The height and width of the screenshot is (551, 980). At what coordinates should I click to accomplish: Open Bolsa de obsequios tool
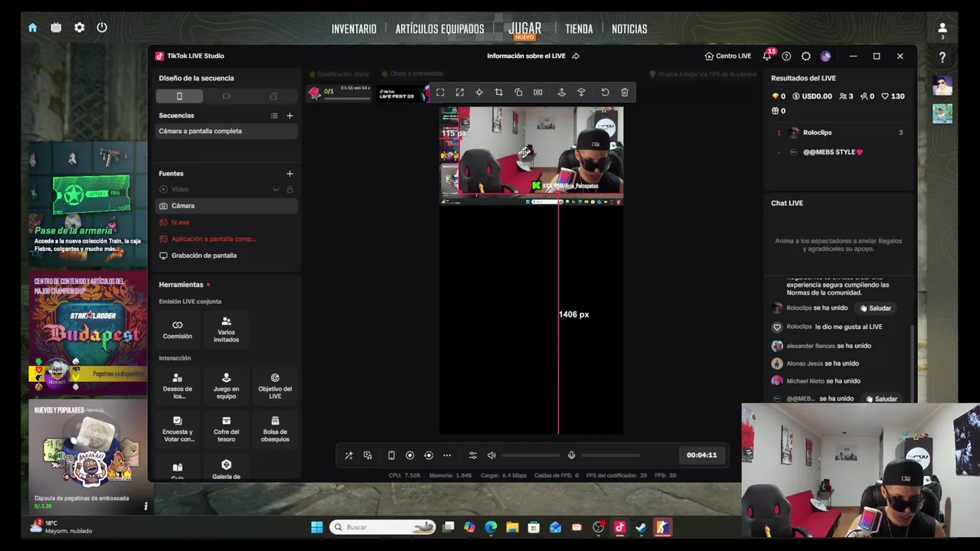click(x=275, y=429)
